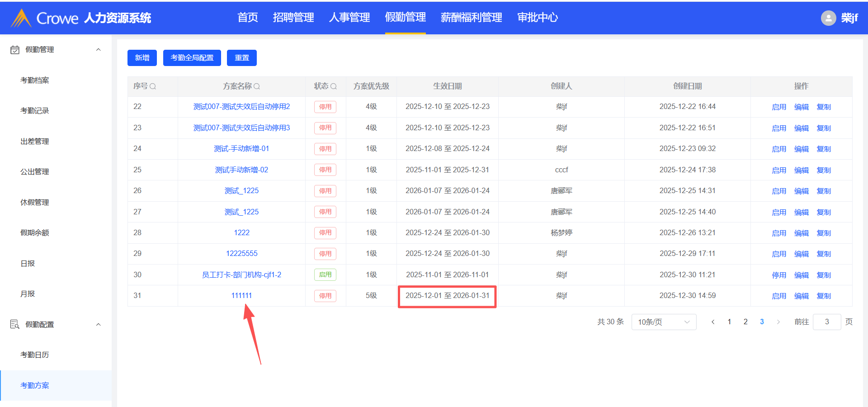
Task: Go to previous page arrow
Action: tap(713, 322)
